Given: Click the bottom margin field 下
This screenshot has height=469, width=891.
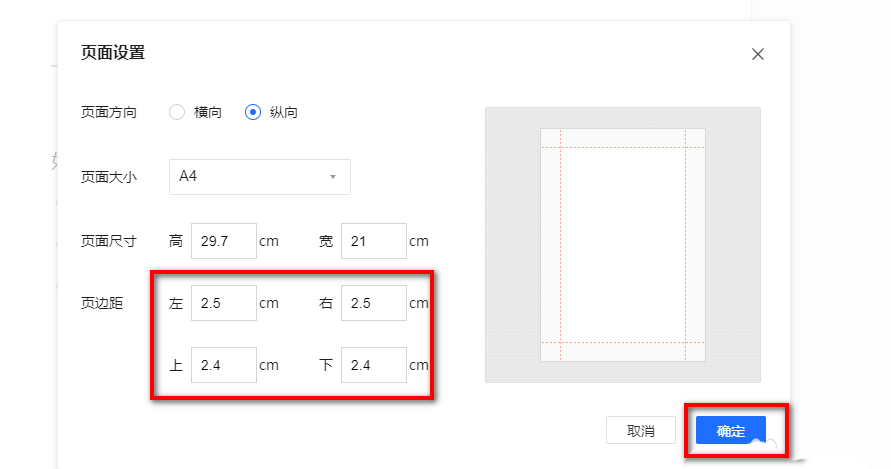Looking at the screenshot, I should click(x=374, y=365).
